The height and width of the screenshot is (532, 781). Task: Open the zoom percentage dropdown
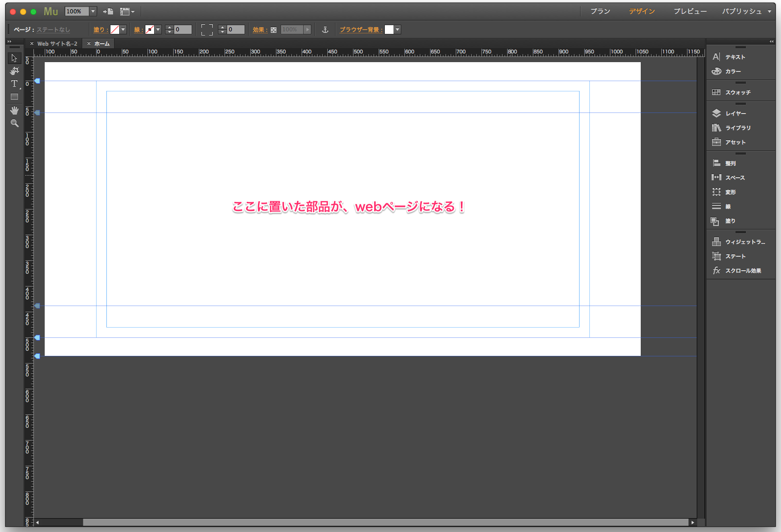93,11
